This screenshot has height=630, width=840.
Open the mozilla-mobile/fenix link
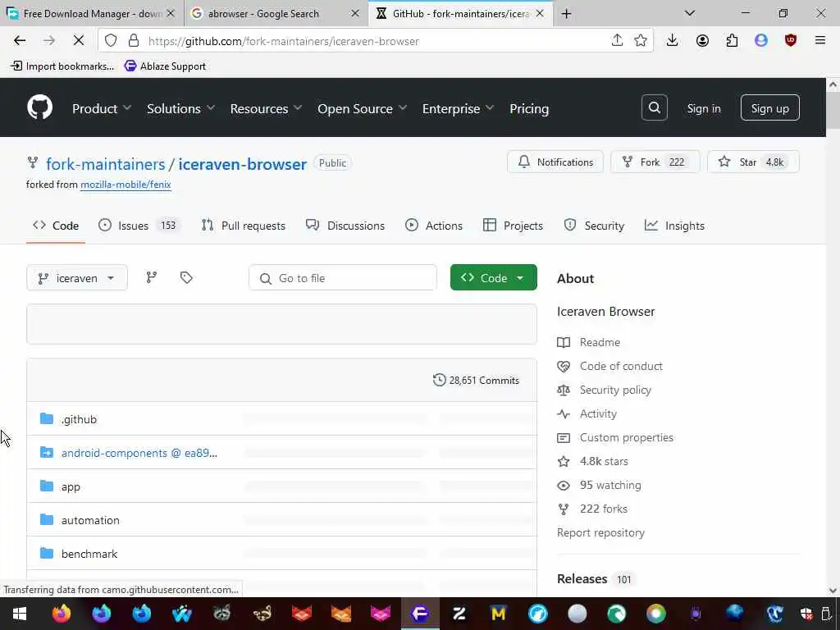coord(126,185)
